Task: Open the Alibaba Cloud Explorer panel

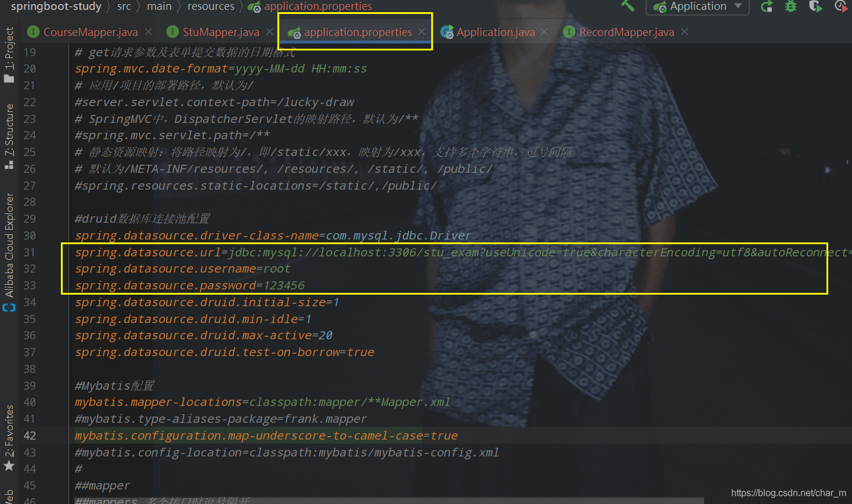Action: 9,252
